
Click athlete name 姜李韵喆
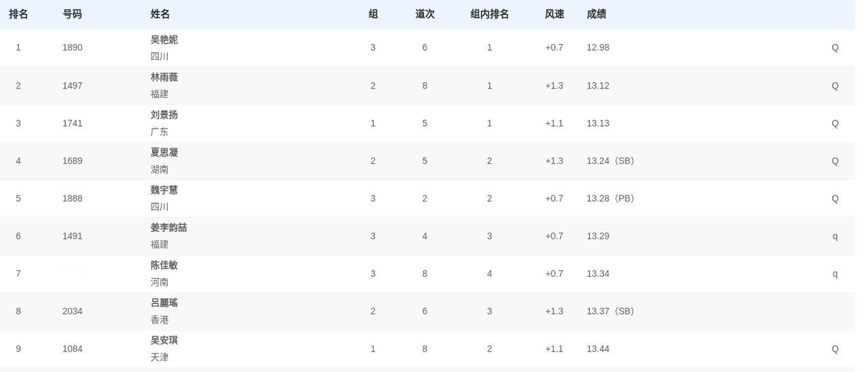[168, 228]
